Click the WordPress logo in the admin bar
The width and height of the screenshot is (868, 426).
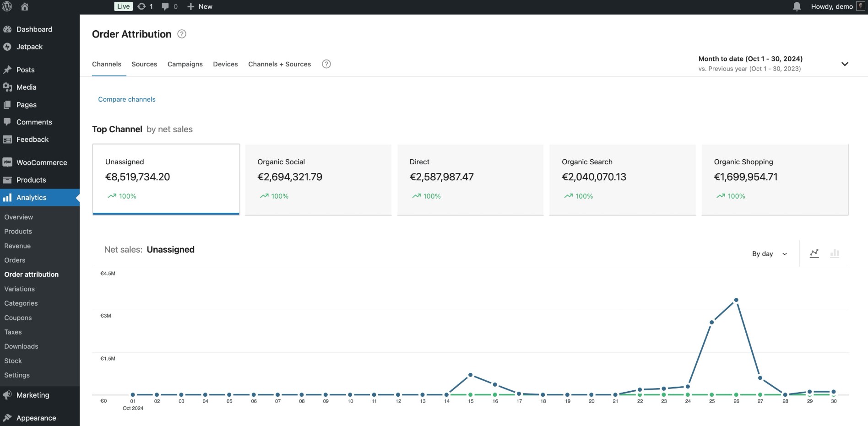[7, 6]
